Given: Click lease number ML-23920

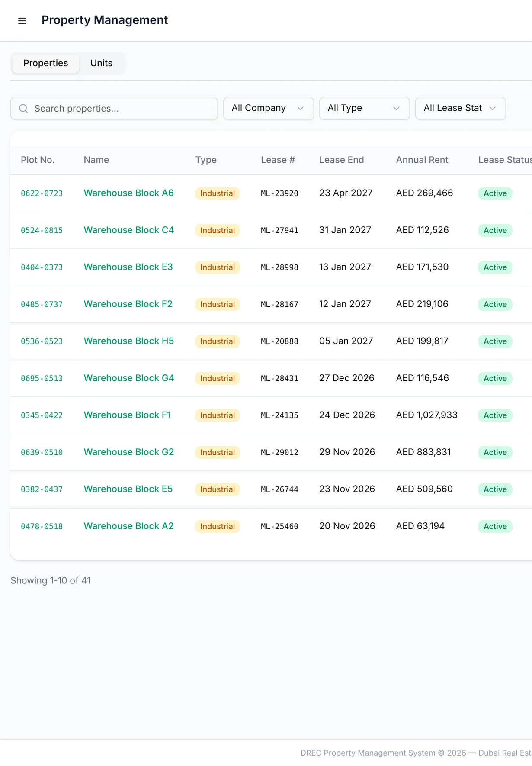Looking at the screenshot, I should click(x=279, y=193).
